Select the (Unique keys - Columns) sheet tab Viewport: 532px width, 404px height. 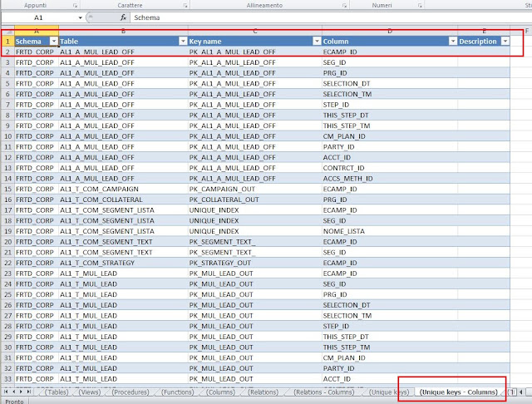459,392
